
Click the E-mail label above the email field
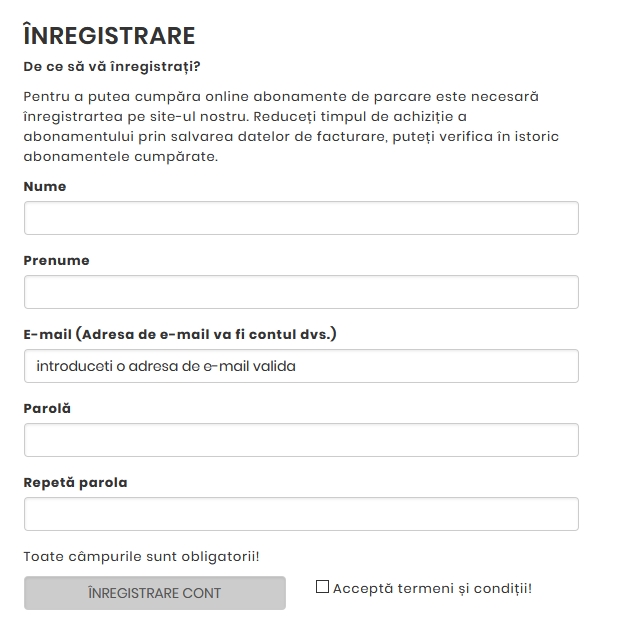pyautogui.click(x=180, y=334)
